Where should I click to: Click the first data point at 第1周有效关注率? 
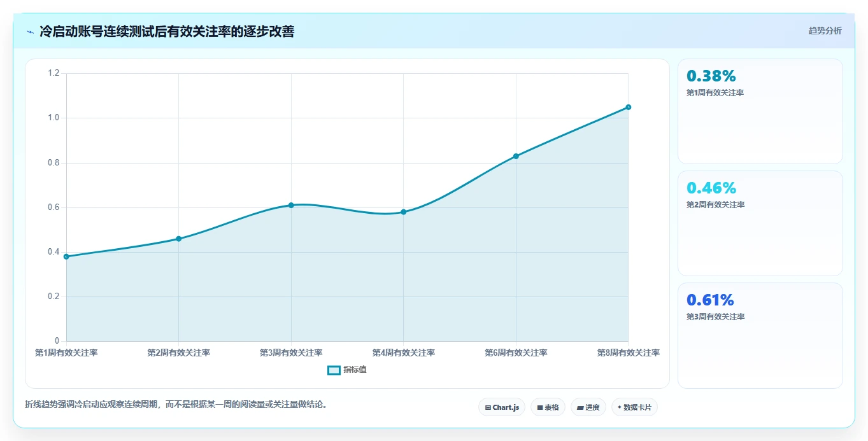pyautogui.click(x=66, y=256)
